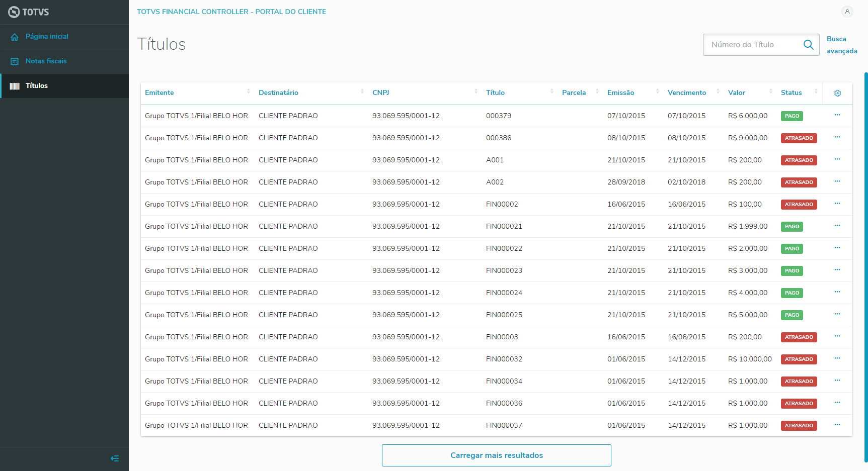Viewport: 868px width, 471px height.
Task: Click the TOTVS logo
Action: (29, 12)
